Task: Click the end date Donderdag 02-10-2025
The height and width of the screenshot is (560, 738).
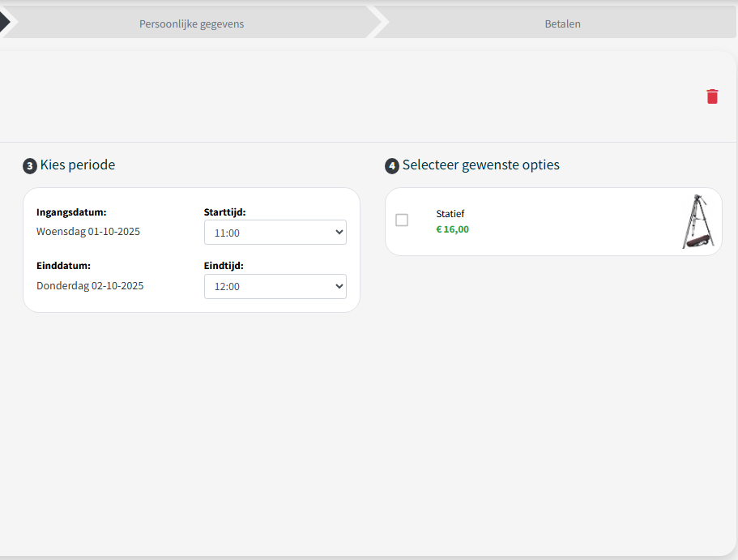Action: pyautogui.click(x=90, y=285)
